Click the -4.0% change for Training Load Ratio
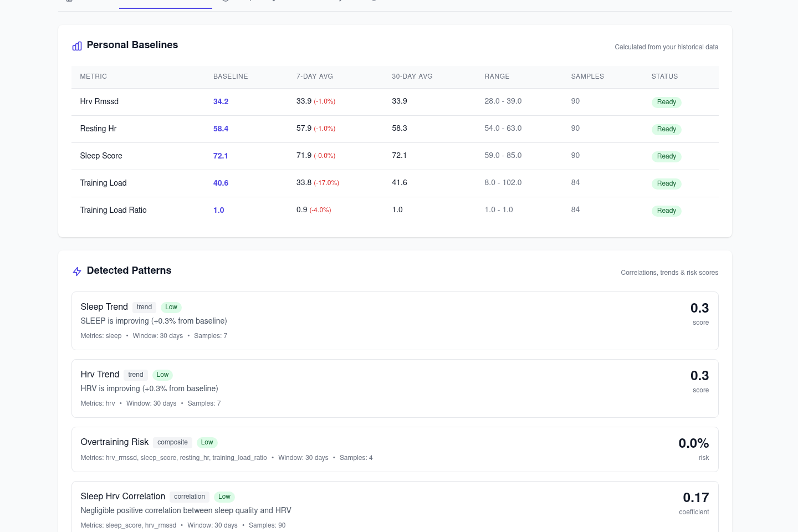This screenshot has height=532, width=798. [320, 210]
